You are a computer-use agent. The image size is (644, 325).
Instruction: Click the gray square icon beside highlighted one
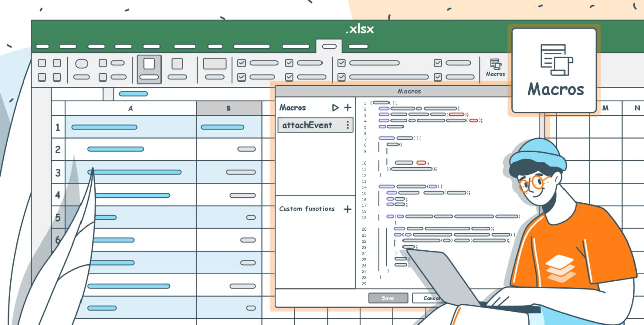(177, 64)
